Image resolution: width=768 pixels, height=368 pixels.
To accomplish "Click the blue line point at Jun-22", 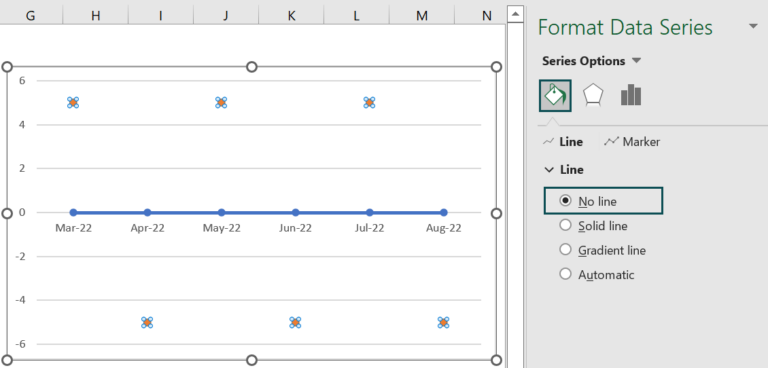I will pos(295,212).
